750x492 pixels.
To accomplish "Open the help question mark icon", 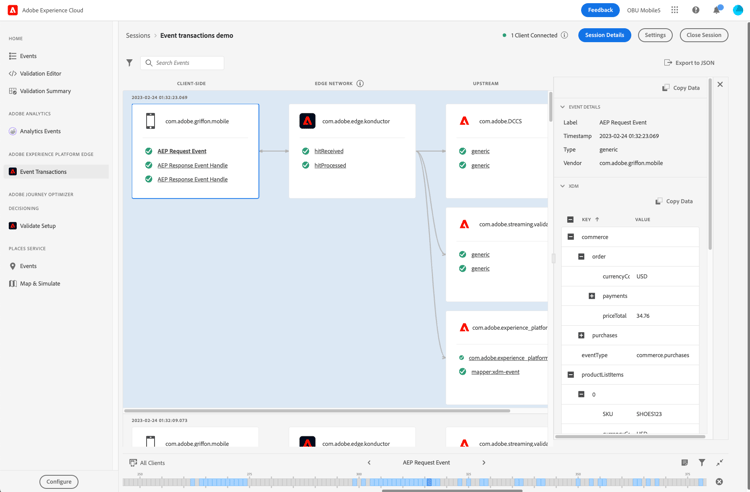I will point(695,10).
